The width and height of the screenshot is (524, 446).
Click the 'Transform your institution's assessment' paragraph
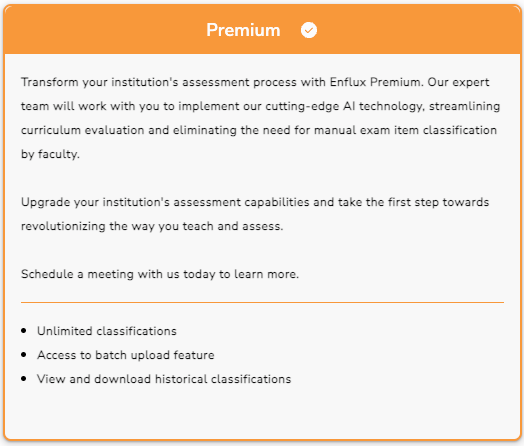[x=260, y=118]
